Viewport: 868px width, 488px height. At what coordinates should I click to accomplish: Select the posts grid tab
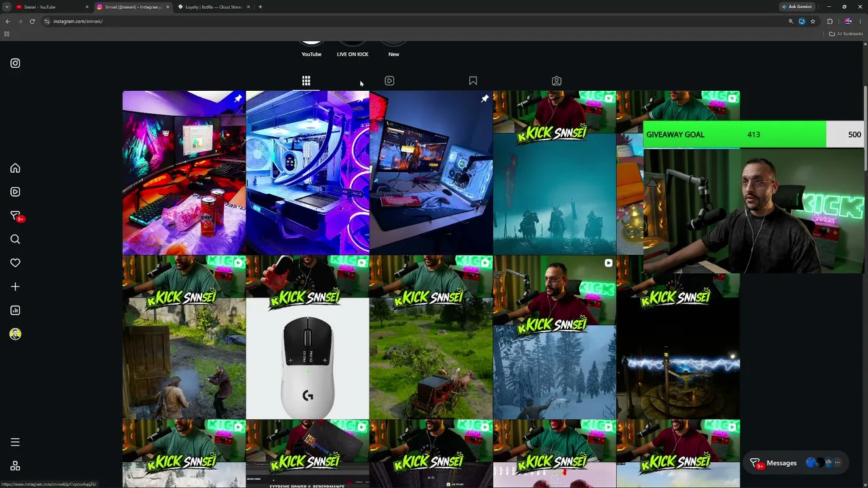click(306, 81)
